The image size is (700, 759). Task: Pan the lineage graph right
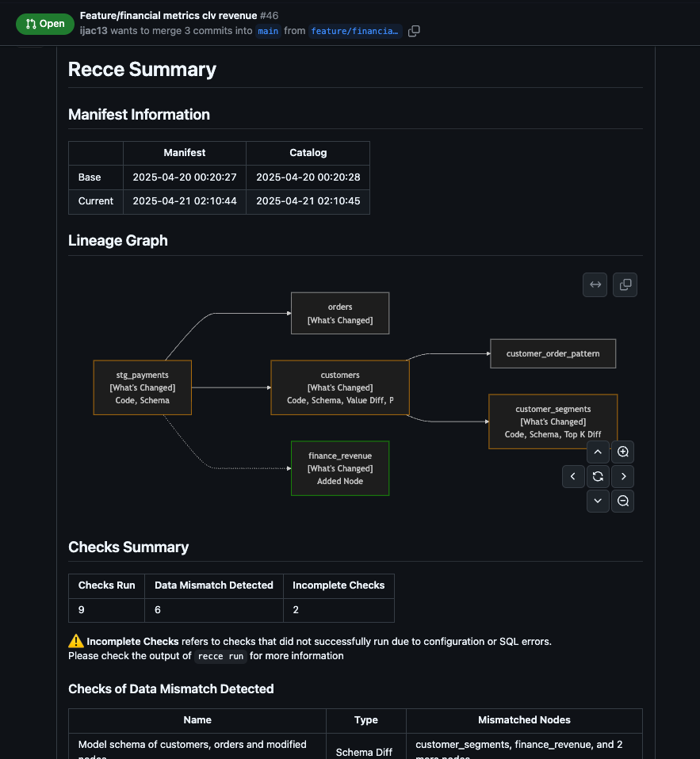[x=623, y=476]
